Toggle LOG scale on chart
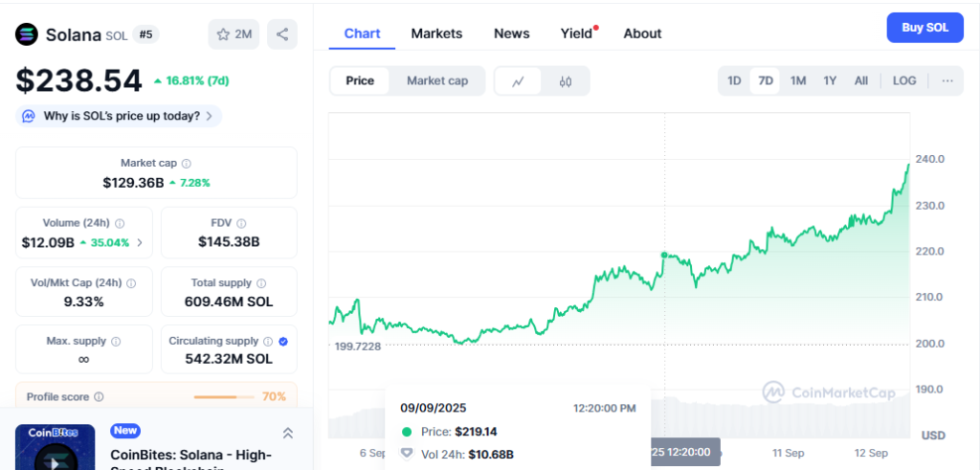The height and width of the screenshot is (470, 980). point(904,80)
